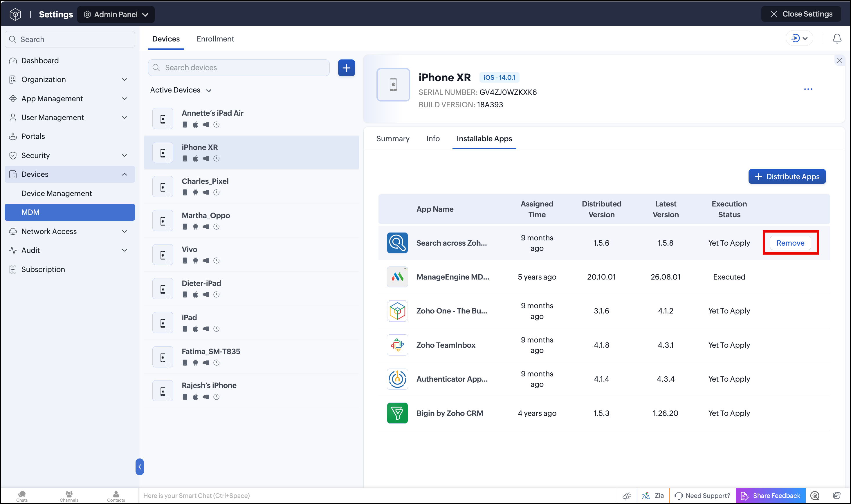Click the Authenticator App icon
This screenshot has width=851, height=504.
pos(397,379)
